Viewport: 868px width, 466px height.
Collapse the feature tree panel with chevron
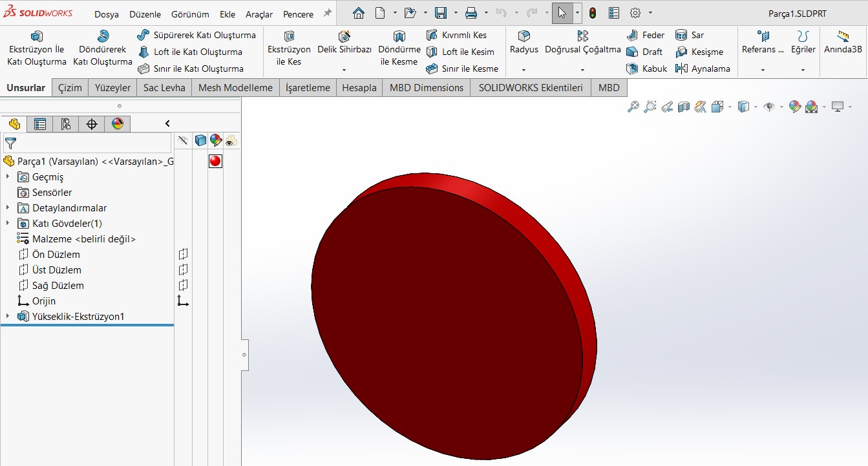(167, 123)
